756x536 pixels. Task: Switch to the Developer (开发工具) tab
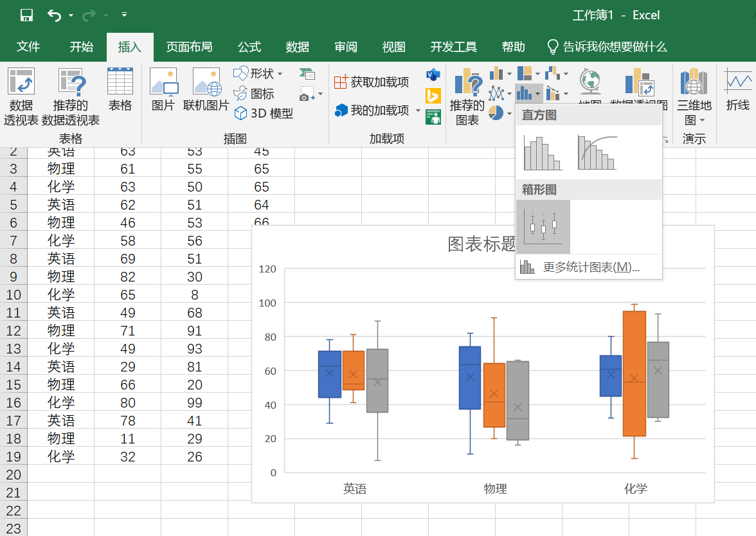point(454,47)
